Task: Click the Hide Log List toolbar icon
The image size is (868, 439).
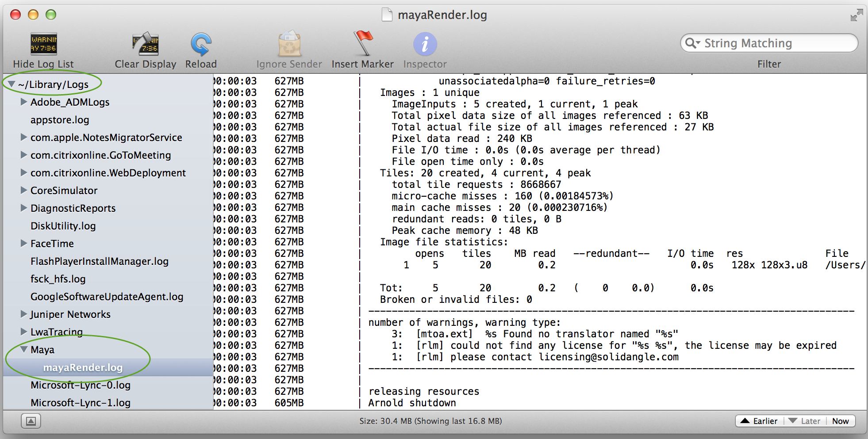Action: tap(43, 44)
